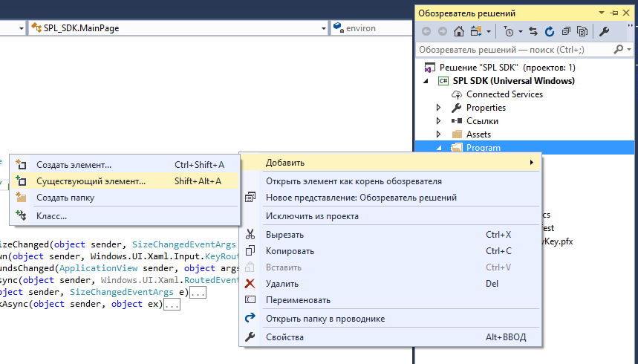Select the SPL SDK (Universal Windows) project
This screenshot has width=638, height=364.
[513, 81]
